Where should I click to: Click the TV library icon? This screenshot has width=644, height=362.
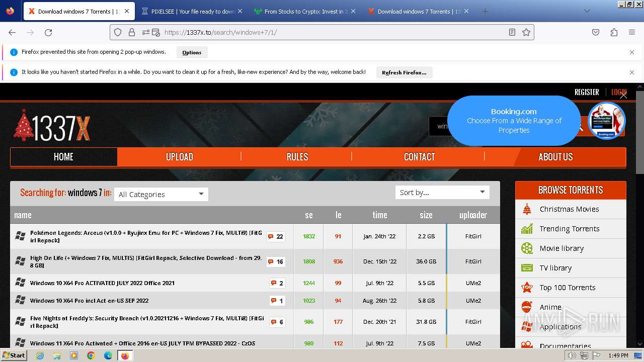tap(527, 268)
